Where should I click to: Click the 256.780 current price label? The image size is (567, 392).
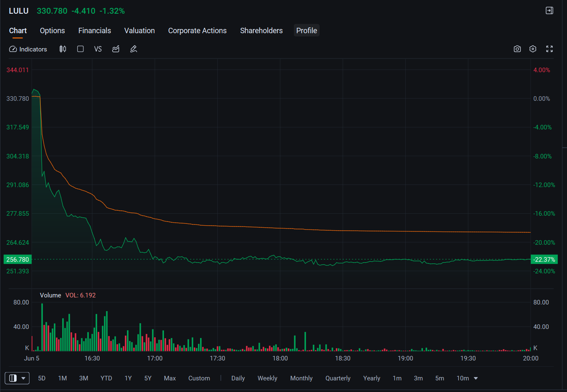[17, 260]
